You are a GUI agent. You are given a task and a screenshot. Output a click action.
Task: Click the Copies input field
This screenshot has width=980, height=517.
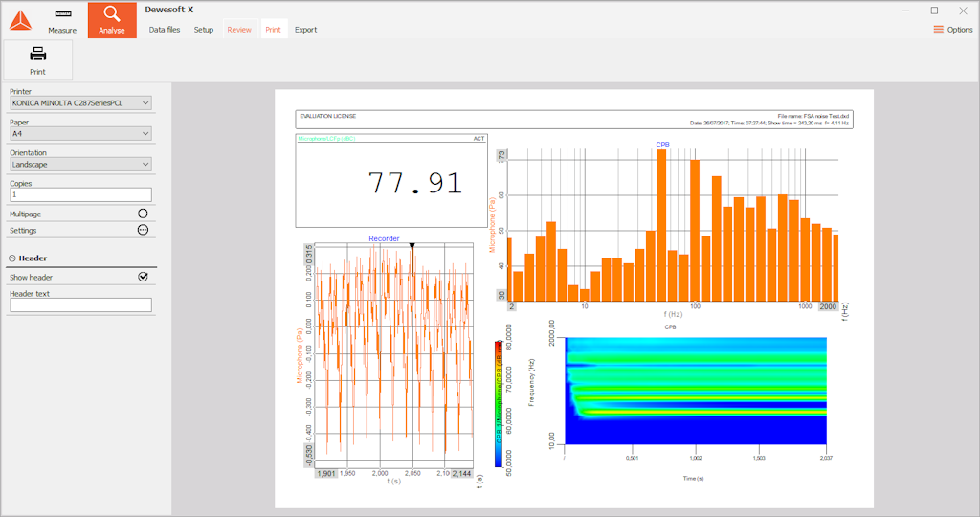[x=80, y=194]
